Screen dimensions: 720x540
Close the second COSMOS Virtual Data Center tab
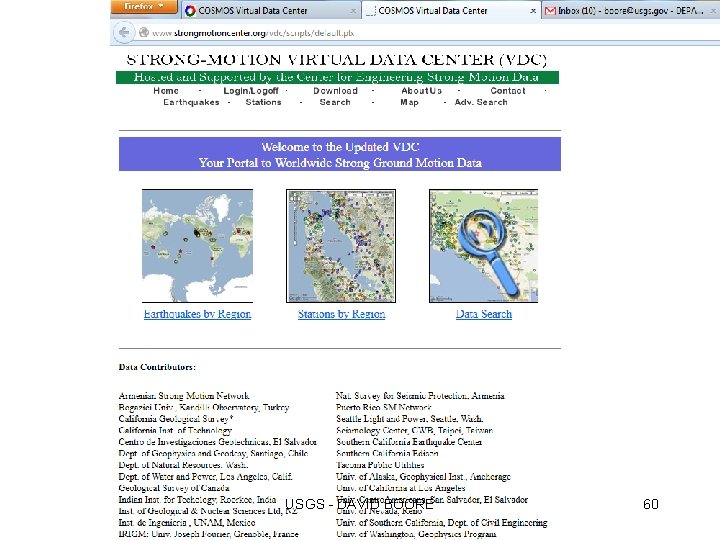coord(533,11)
